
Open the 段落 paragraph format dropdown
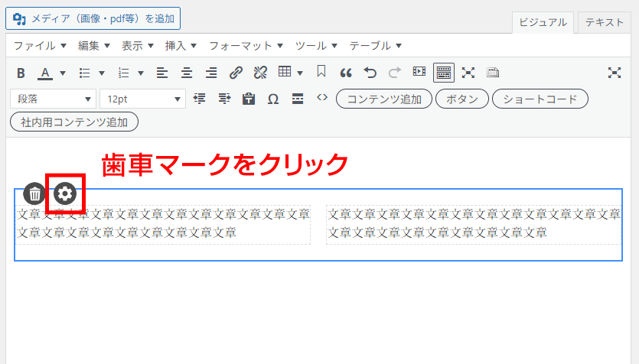point(53,99)
